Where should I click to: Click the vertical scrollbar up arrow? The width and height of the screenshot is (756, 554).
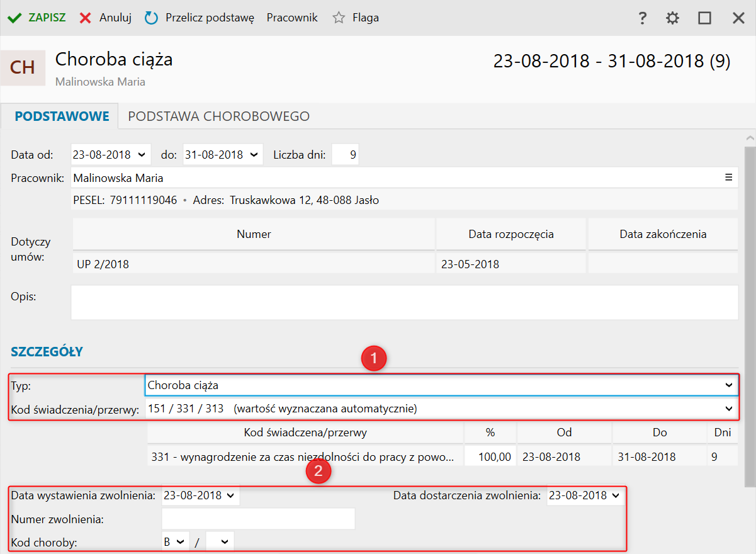tap(750, 138)
